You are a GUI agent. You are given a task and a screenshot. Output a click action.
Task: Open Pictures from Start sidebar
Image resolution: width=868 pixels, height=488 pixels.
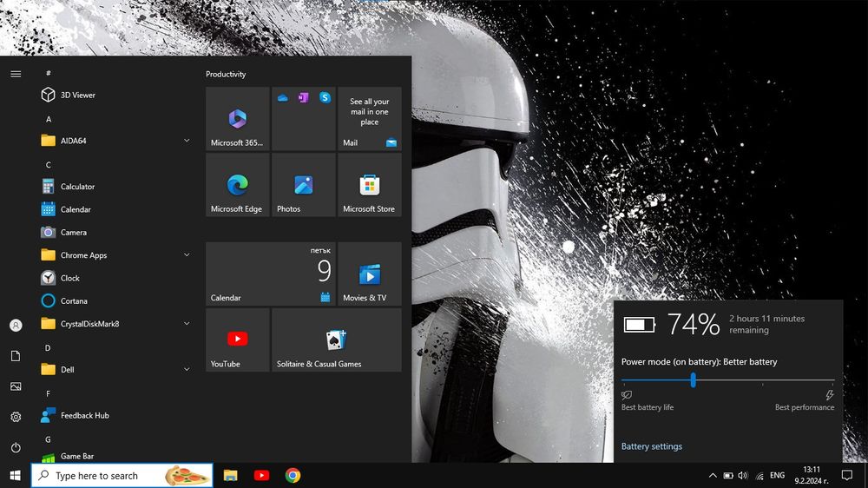click(x=16, y=386)
